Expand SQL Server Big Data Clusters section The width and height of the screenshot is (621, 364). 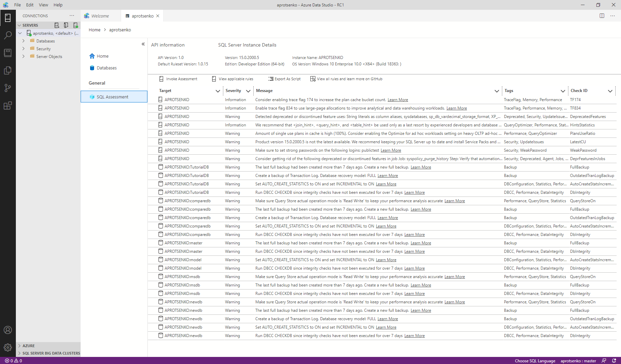(20, 353)
